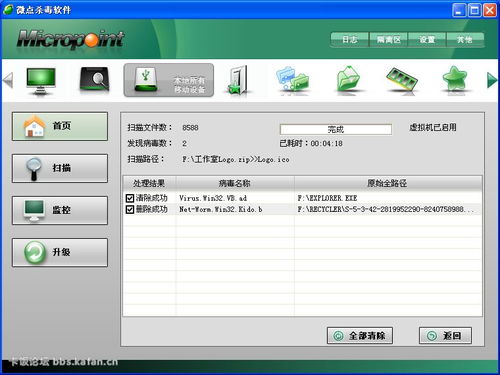The image size is (500, 375).
Task: Open the 升级 upgrade sidebar button
Action: coord(60,252)
